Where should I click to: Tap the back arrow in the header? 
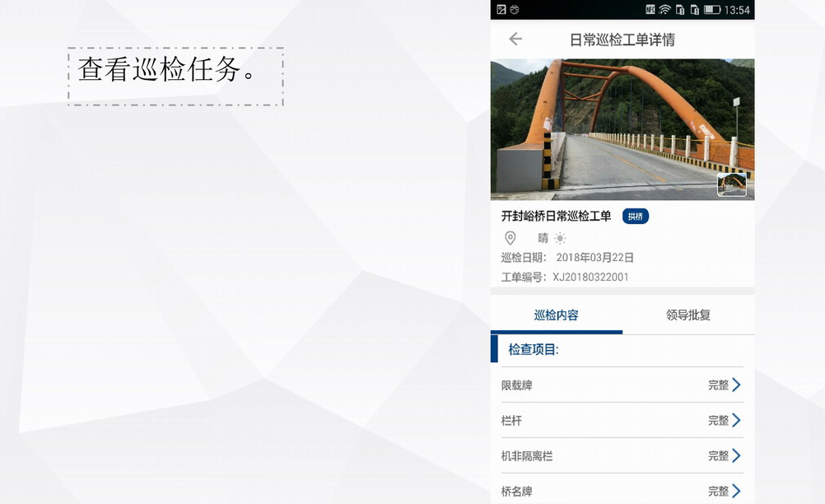coord(515,39)
